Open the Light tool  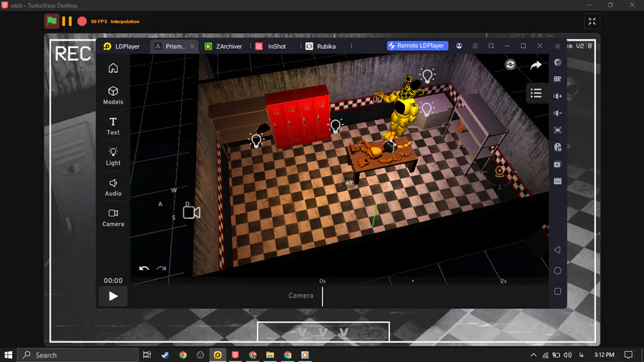(113, 157)
